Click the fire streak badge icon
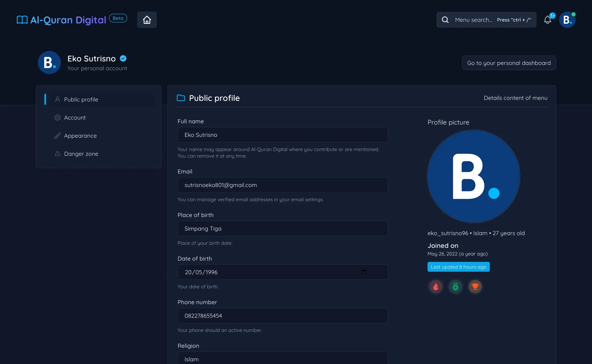This screenshot has width=592, height=364. click(x=436, y=287)
